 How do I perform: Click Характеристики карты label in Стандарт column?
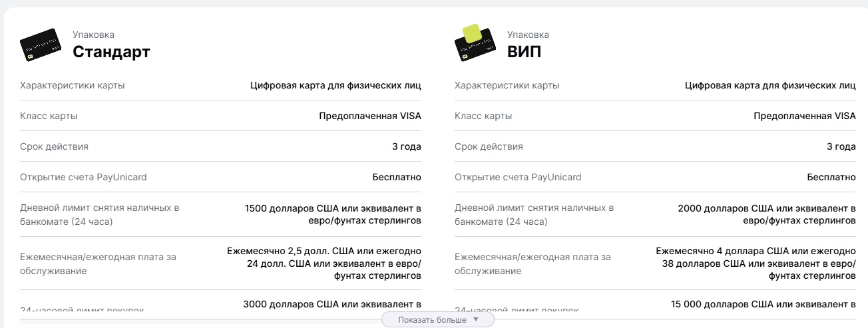(73, 85)
